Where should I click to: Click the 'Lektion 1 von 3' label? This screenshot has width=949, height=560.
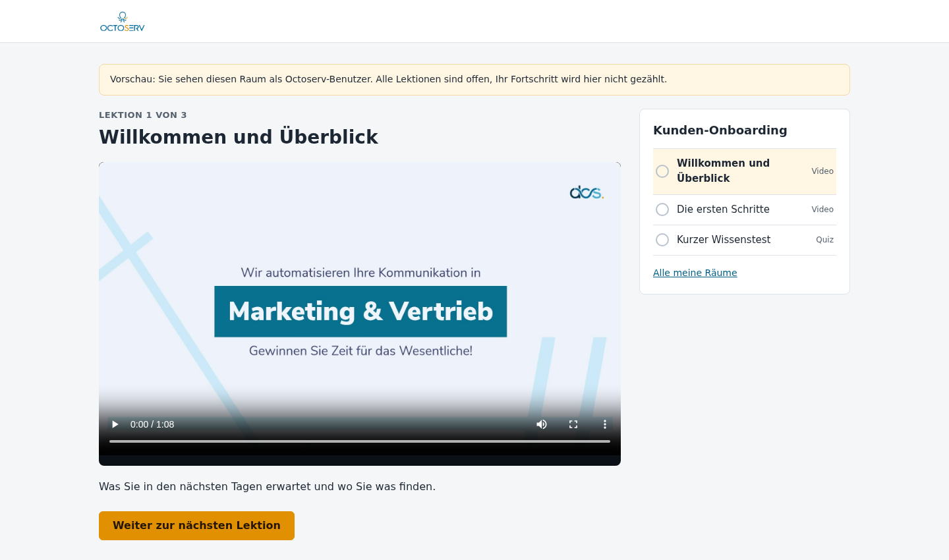(143, 115)
